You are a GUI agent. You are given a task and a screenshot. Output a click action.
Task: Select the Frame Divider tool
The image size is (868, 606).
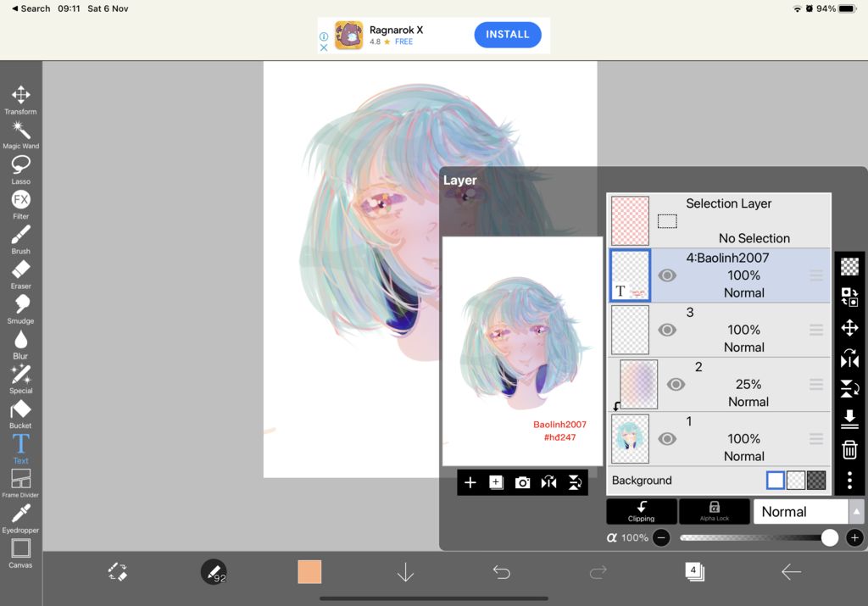click(20, 484)
